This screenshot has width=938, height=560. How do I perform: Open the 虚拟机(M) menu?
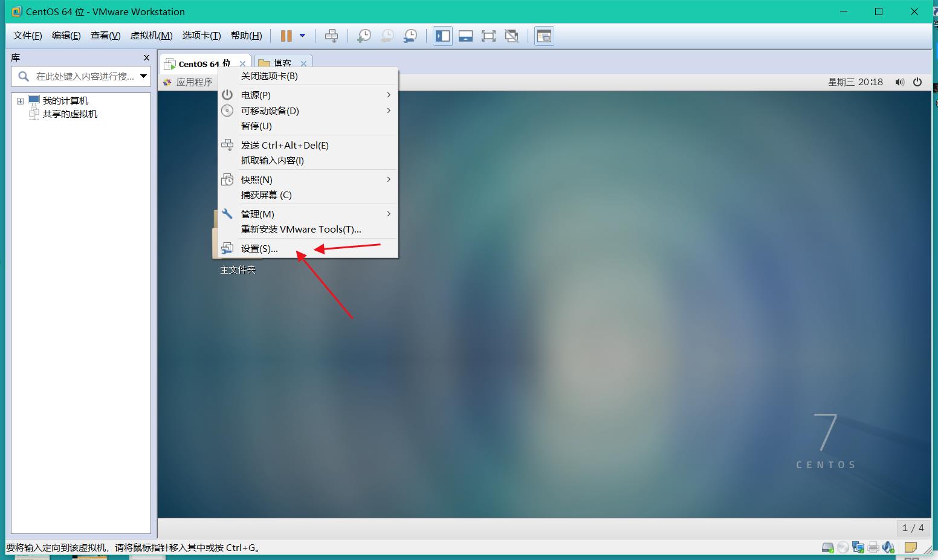pos(152,36)
